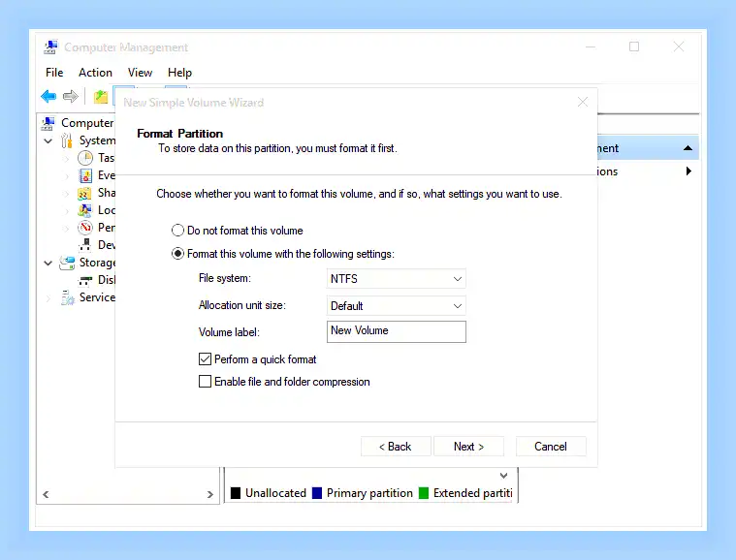Enable file and folder compression checkbox

point(206,382)
